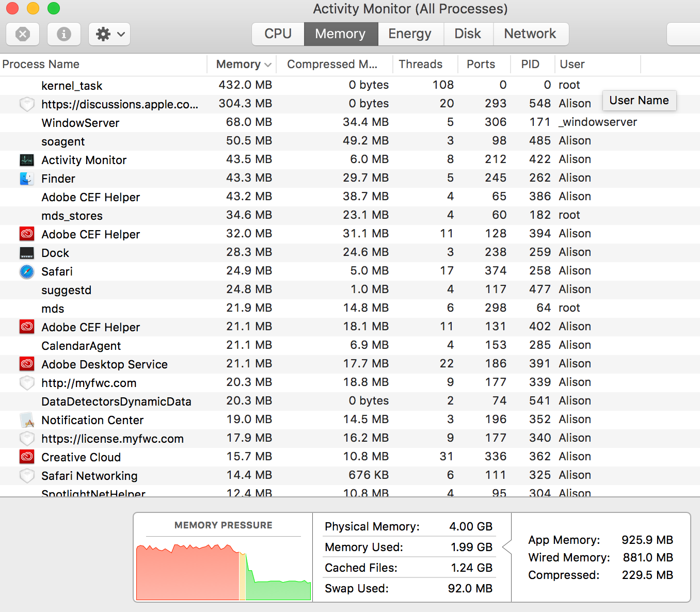Click icon of Adobe CEF Helper using 32.0 MB
The width and height of the screenshot is (700, 612).
27,234
